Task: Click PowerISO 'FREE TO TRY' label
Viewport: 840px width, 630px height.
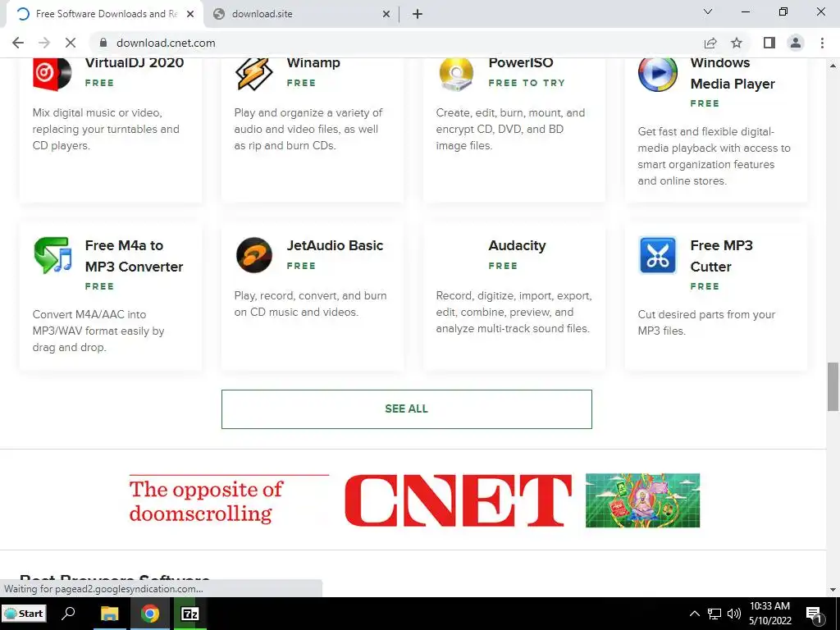Action: (527, 83)
